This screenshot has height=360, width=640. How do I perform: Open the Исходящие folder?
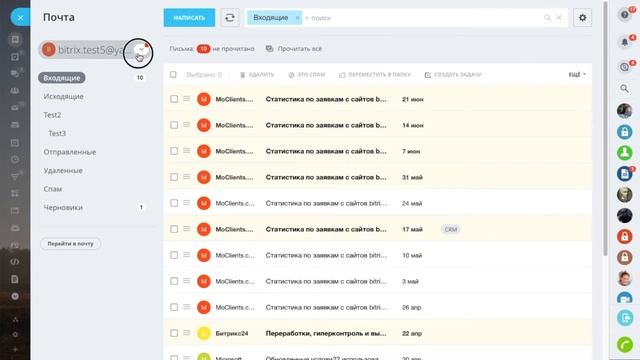coord(63,96)
